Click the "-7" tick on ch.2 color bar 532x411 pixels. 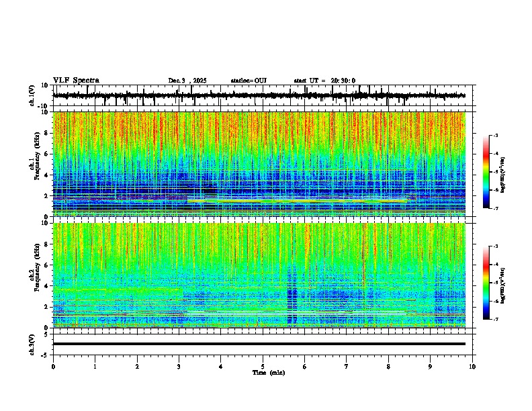pyautogui.click(x=495, y=319)
